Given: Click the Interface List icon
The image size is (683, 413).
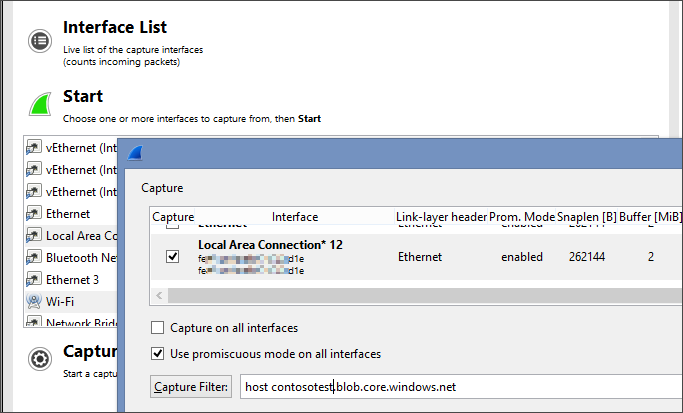Looking at the screenshot, I should click(39, 40).
